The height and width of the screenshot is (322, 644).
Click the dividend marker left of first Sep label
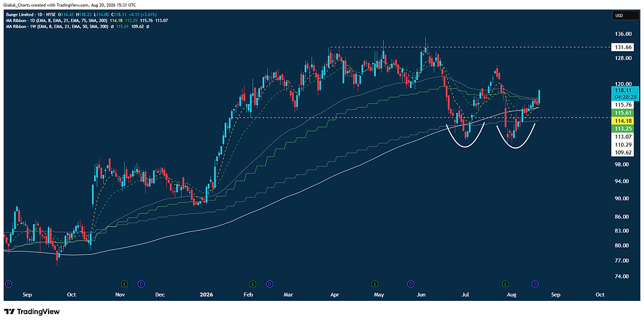(x=7, y=283)
